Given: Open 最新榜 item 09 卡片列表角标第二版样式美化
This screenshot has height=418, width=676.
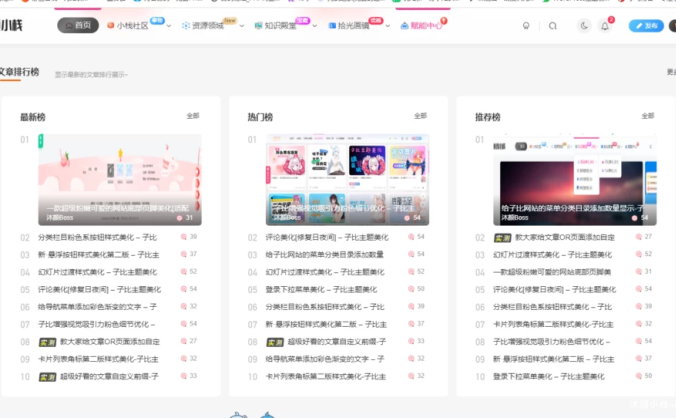Looking at the screenshot, I should click(98, 359).
